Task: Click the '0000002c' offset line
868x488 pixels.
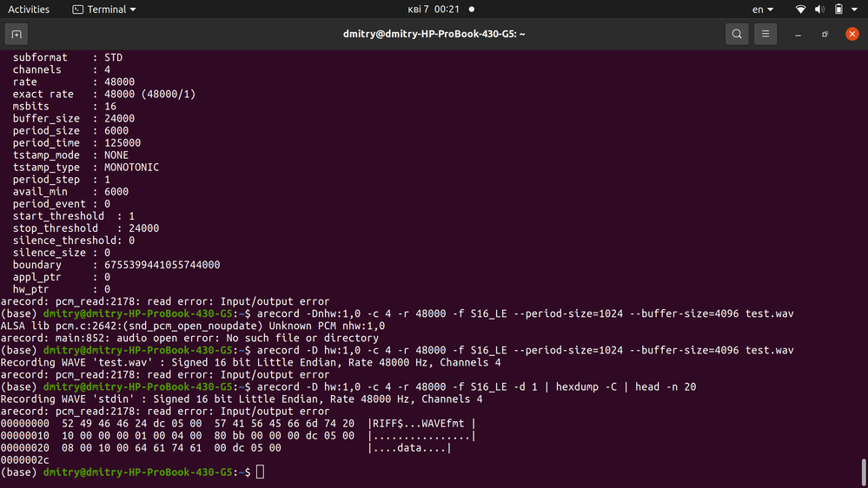Action: (25, 460)
